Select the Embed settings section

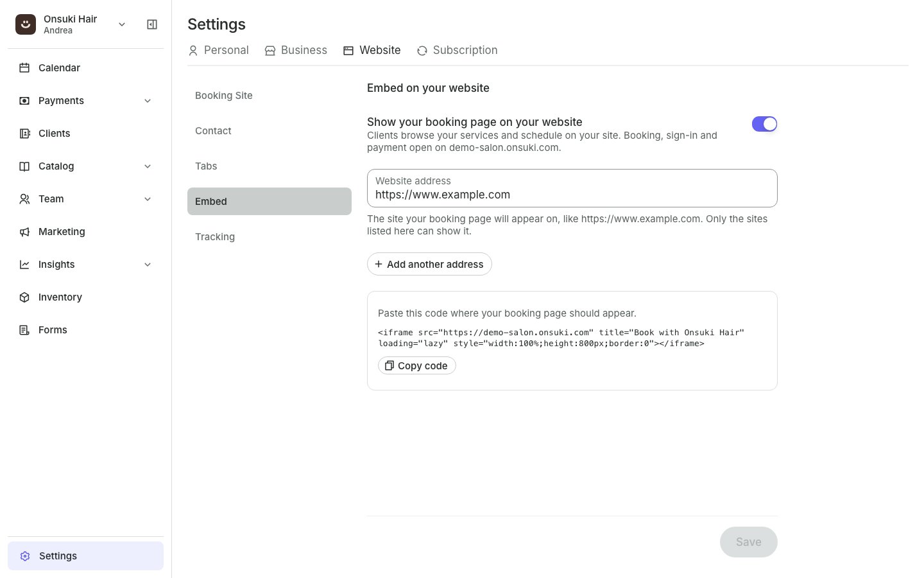269,202
